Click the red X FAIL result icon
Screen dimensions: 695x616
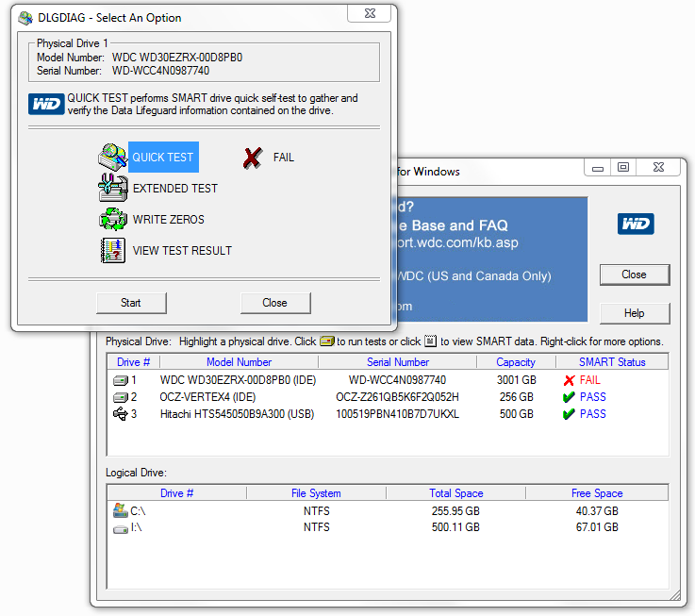click(x=253, y=158)
